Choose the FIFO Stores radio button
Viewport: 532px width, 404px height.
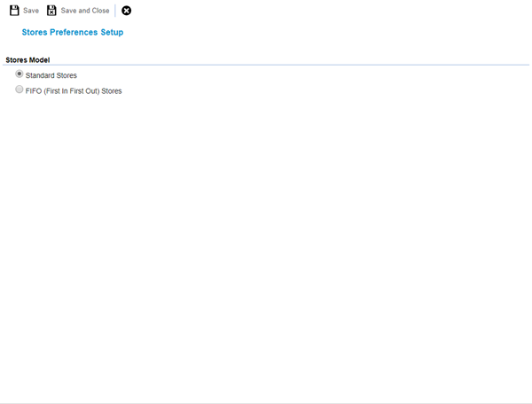coord(20,90)
